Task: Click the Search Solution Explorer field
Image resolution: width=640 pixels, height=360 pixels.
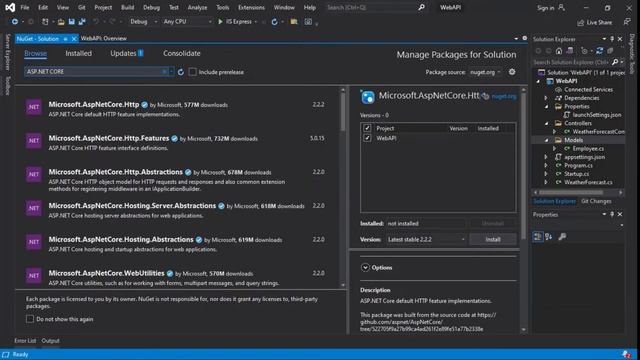Action: point(571,62)
